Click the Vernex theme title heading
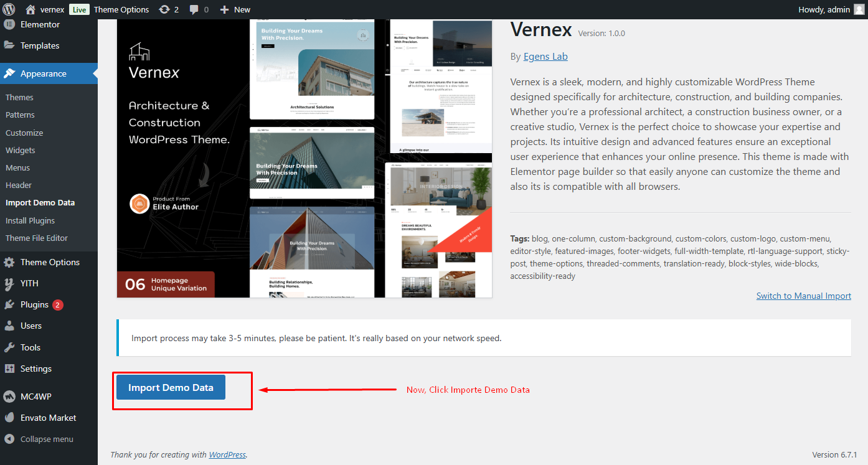The height and width of the screenshot is (465, 868). (x=541, y=29)
